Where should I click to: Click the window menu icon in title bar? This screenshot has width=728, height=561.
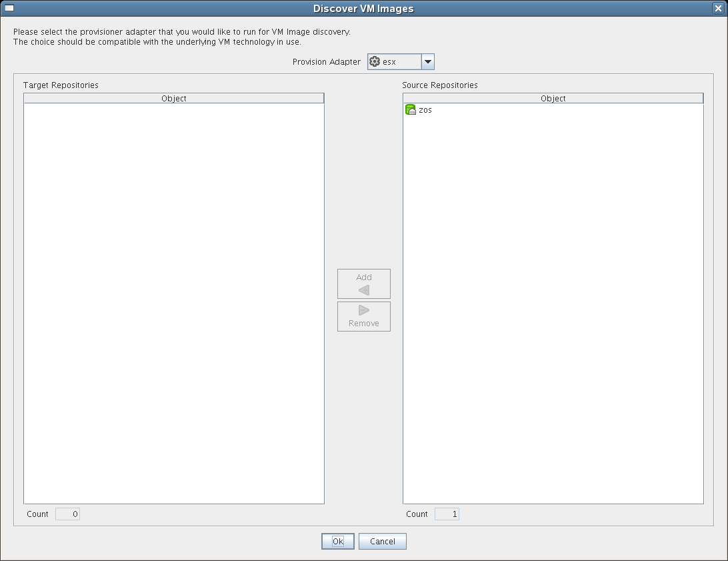point(9,8)
